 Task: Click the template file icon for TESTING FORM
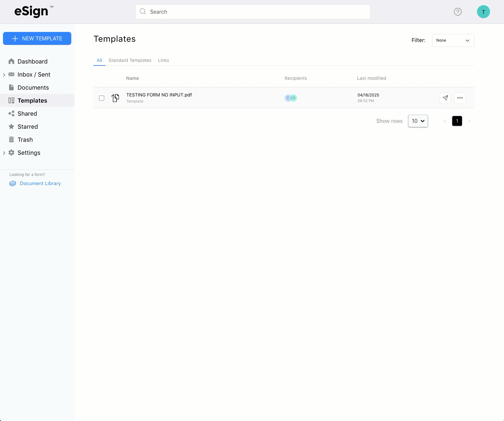pos(115,98)
